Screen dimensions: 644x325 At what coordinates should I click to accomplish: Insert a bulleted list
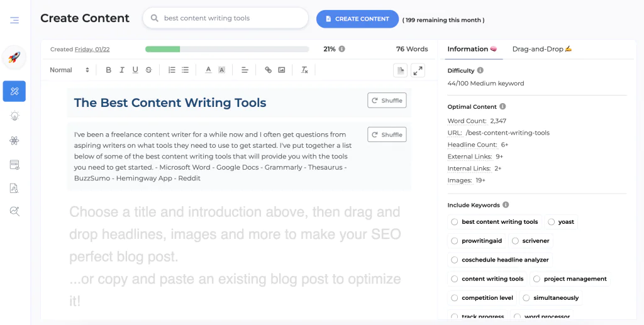186,70
